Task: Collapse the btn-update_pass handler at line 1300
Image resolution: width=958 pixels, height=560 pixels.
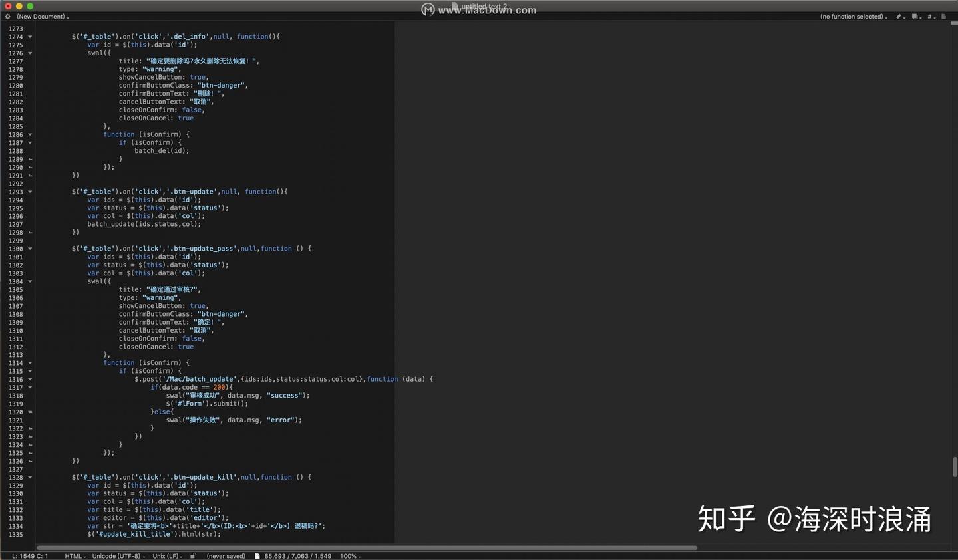Action: 30,249
